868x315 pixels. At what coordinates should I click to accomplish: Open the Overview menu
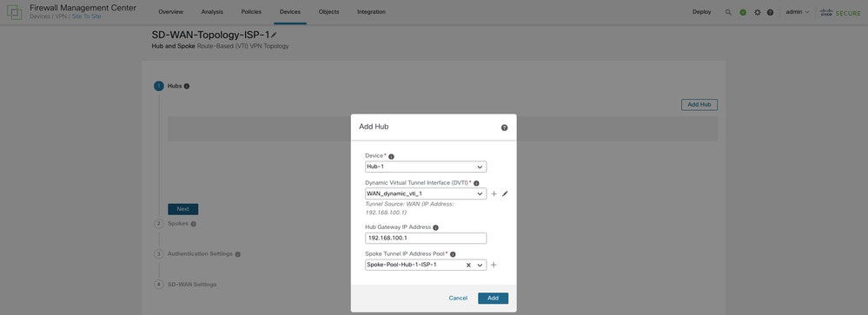click(x=170, y=12)
